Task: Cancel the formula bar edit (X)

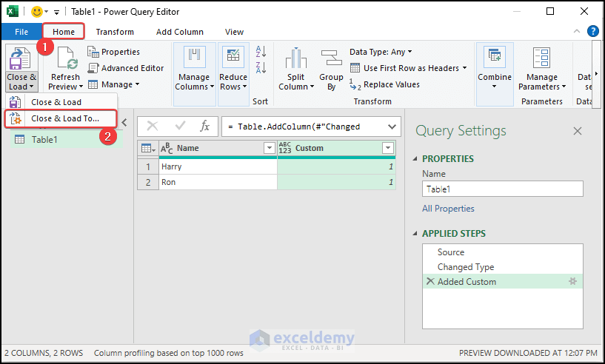Action: (x=153, y=126)
